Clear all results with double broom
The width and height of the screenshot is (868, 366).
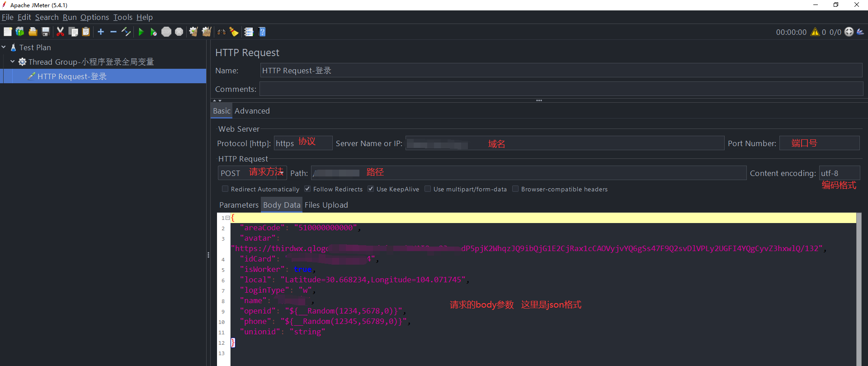click(207, 32)
